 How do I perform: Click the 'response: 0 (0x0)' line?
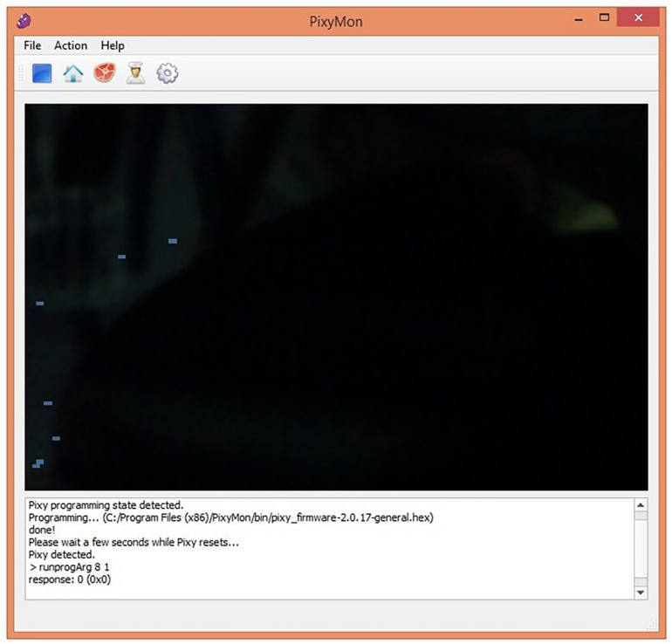[x=70, y=579]
